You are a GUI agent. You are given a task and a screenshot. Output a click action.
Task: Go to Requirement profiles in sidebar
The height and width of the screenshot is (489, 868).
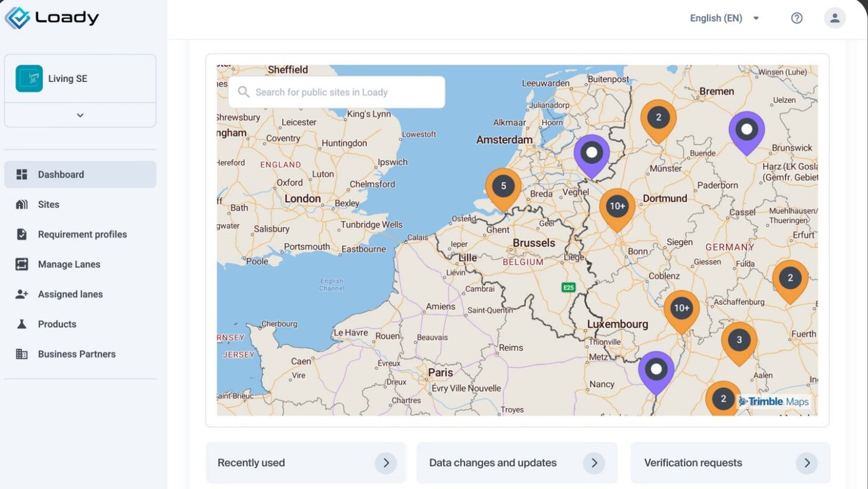82,235
